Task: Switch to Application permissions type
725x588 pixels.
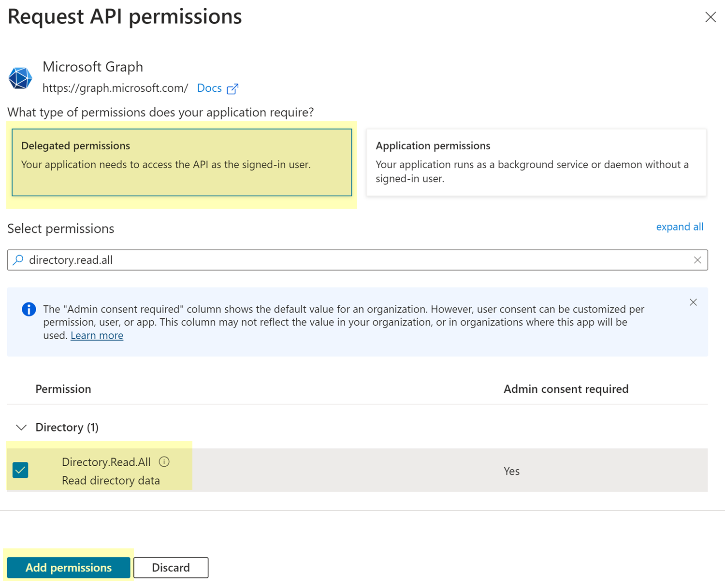Action: point(536,162)
